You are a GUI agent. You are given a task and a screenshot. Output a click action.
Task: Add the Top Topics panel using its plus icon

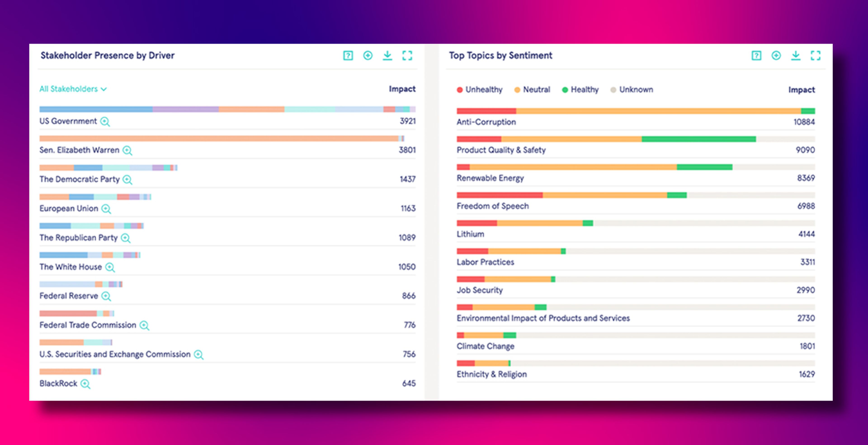pyautogui.click(x=776, y=56)
